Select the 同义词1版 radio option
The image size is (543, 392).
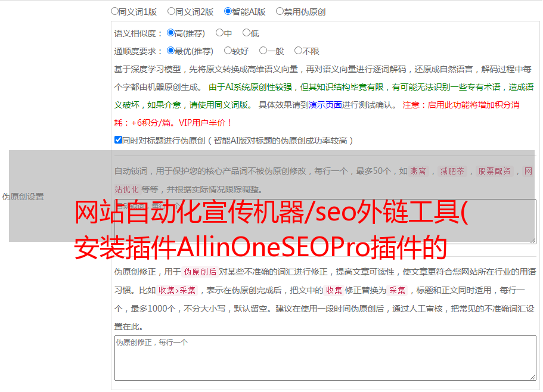coord(114,11)
